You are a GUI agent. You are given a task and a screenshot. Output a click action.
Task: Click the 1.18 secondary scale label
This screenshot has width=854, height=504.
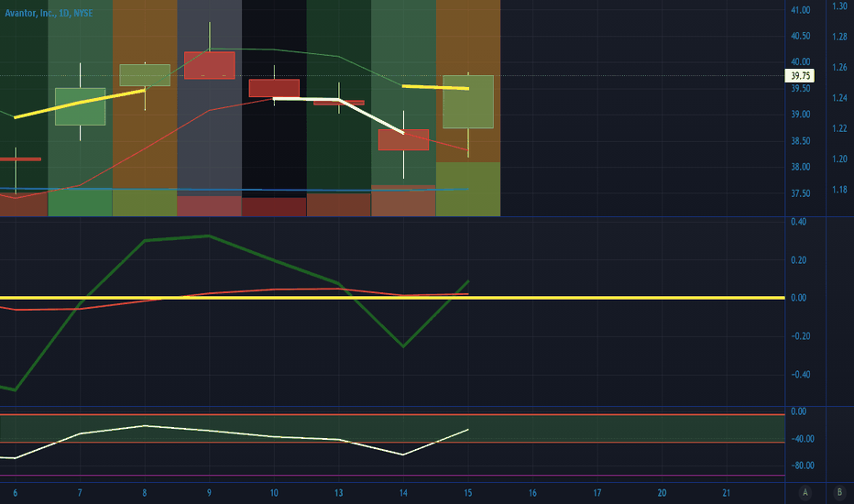pyautogui.click(x=840, y=190)
